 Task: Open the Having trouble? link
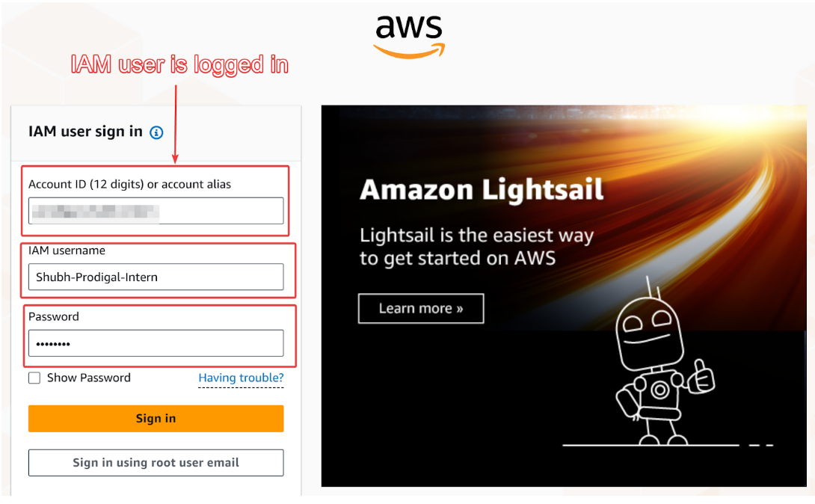(241, 378)
